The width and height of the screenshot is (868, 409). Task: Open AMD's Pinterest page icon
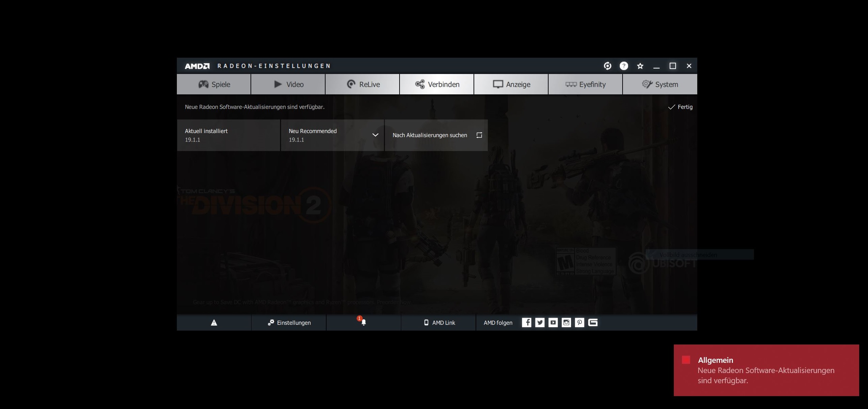tap(579, 322)
